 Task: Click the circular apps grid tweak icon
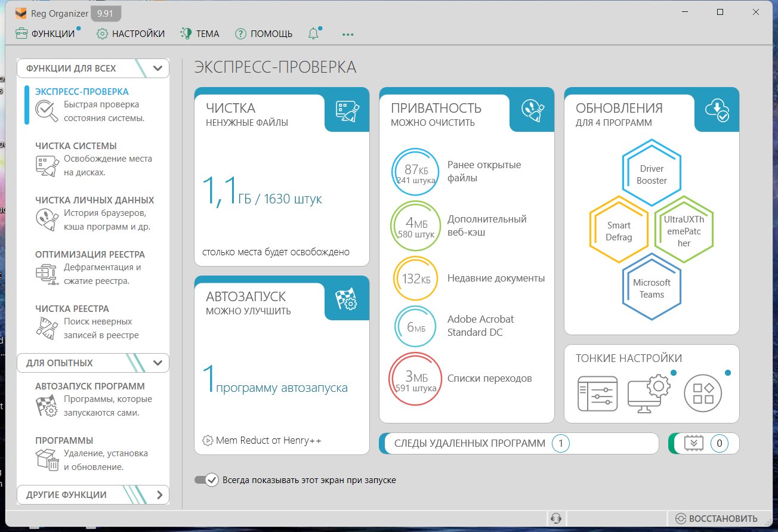pyautogui.click(x=703, y=393)
